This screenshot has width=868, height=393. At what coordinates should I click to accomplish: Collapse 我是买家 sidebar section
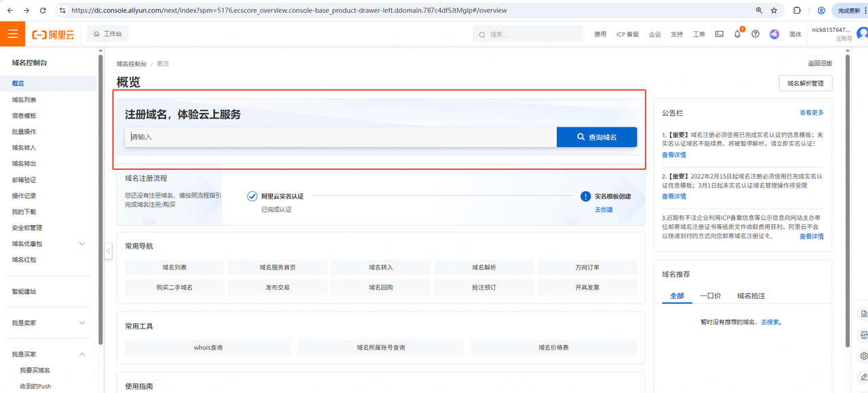[82, 354]
